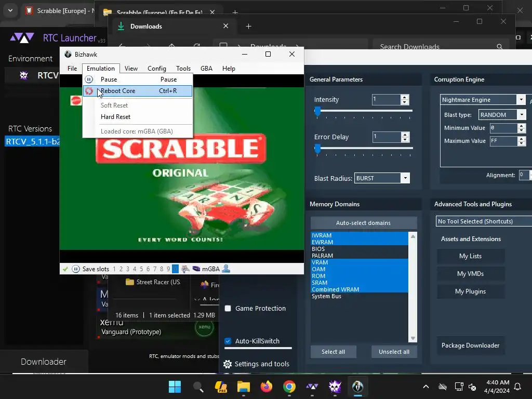Open RTC Launcher triangle icon on taskbar
The image size is (532, 399).
(312, 387)
